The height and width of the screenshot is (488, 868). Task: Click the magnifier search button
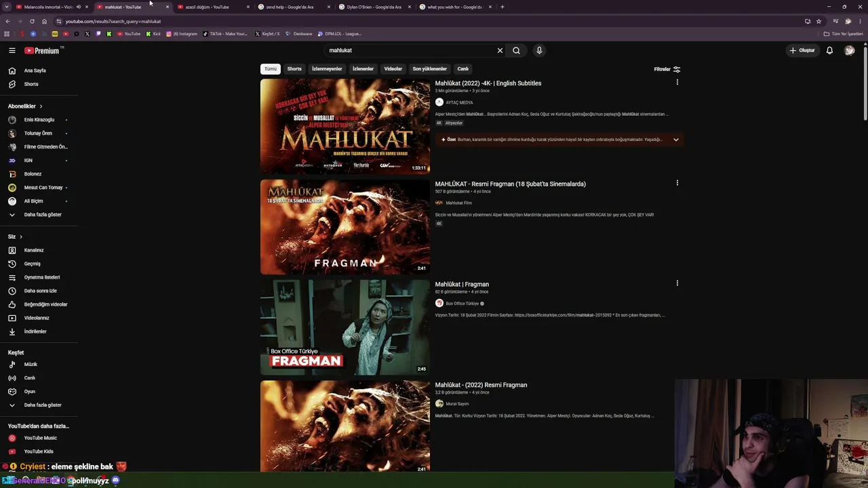coord(516,50)
